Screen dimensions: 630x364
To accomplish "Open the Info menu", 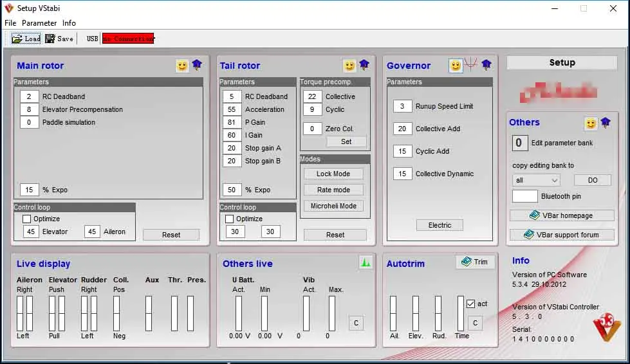I will pos(69,23).
